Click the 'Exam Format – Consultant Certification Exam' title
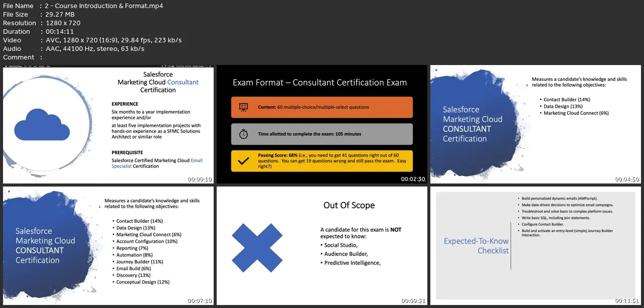 click(x=319, y=83)
